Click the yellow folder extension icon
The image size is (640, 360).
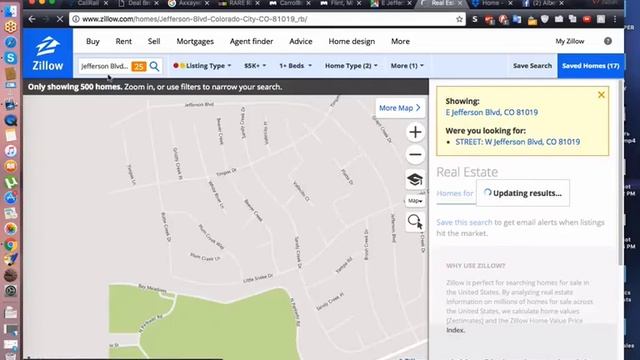[532, 20]
